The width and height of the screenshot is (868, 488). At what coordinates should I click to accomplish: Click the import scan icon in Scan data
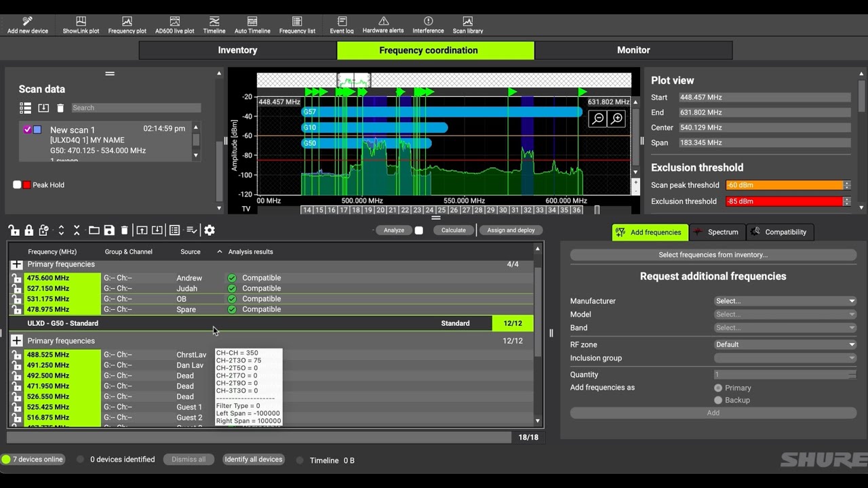(x=43, y=108)
